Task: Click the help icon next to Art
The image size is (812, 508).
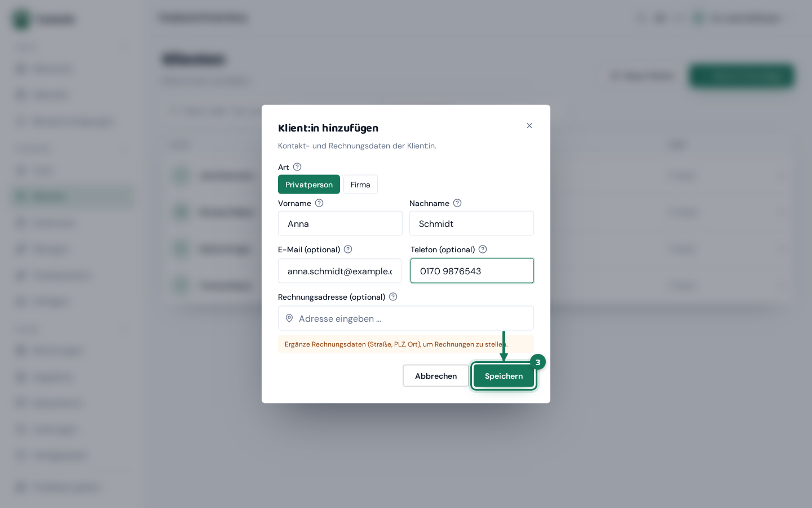Action: coord(297,167)
